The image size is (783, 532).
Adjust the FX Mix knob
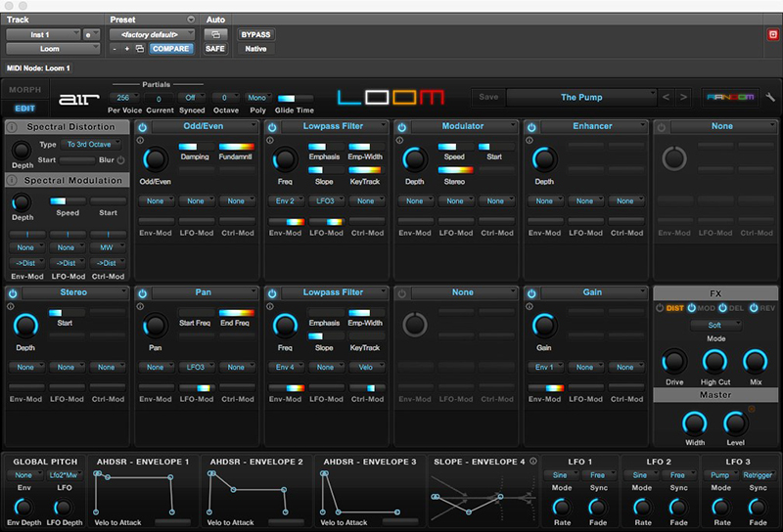[x=756, y=362]
